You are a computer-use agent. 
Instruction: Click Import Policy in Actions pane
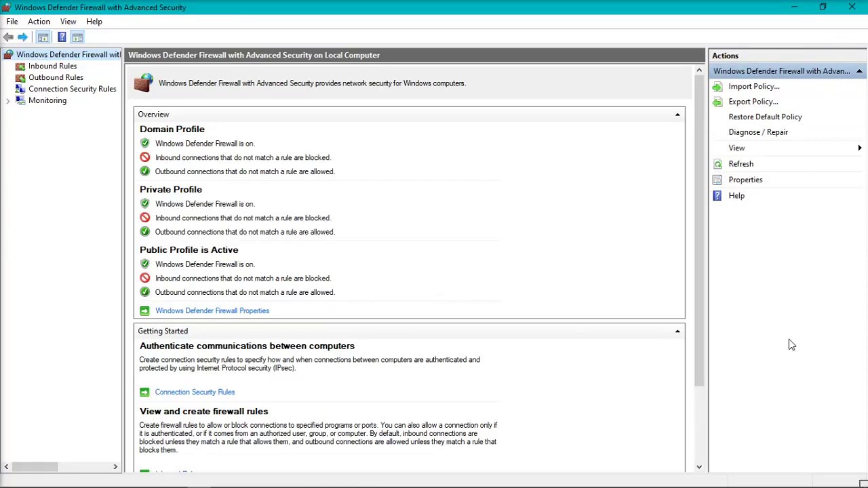(x=753, y=86)
